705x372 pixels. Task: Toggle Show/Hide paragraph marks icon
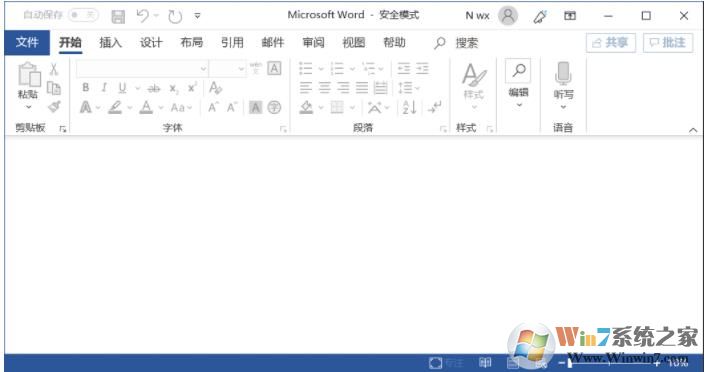point(435,107)
